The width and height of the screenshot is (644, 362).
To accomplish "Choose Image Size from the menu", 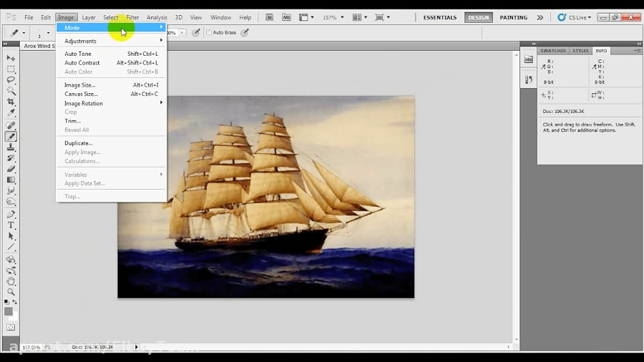I will pos(111,85).
